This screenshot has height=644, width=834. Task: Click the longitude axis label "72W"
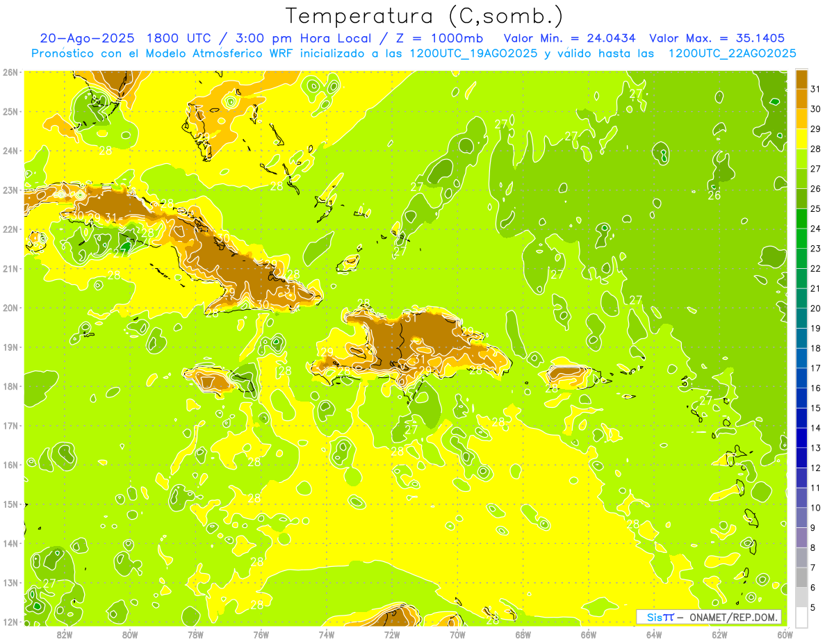click(392, 634)
